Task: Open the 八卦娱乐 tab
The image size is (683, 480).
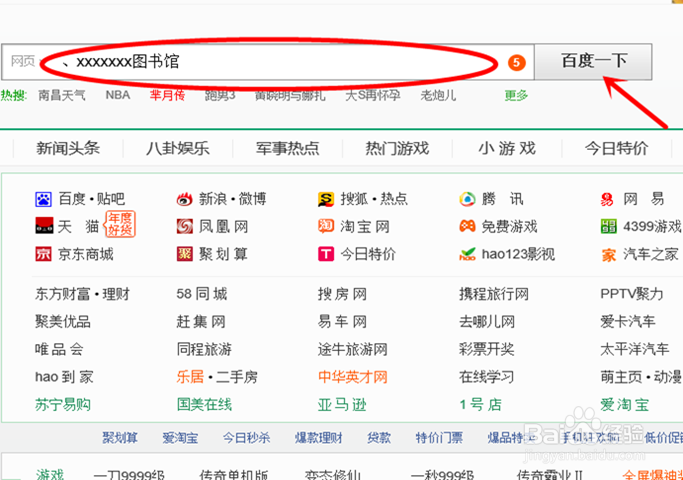Action: (178, 149)
